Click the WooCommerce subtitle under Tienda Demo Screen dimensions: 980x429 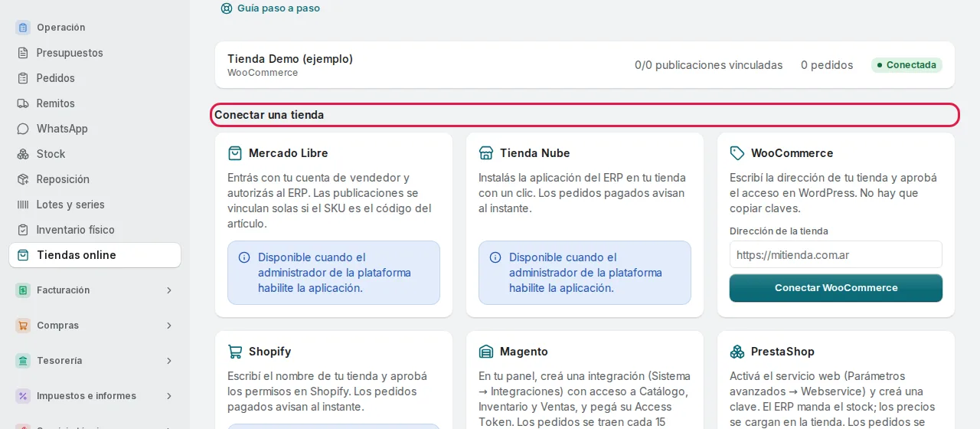[x=263, y=73]
